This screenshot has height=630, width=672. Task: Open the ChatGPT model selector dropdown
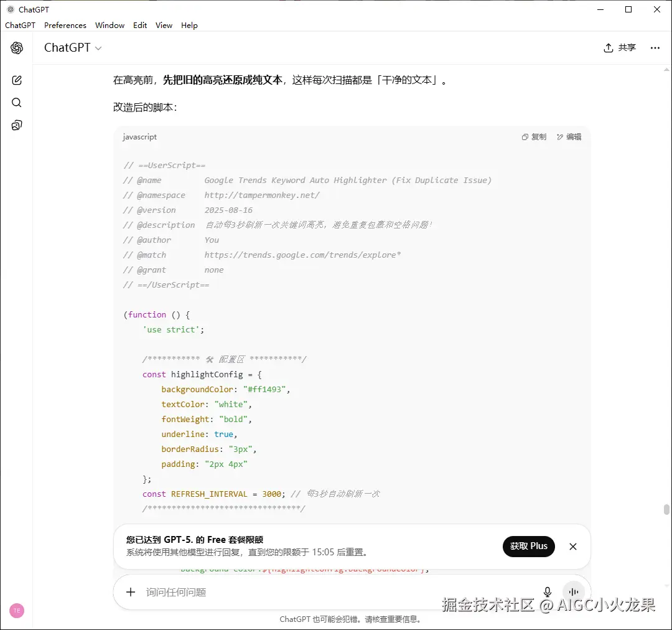[72, 47]
